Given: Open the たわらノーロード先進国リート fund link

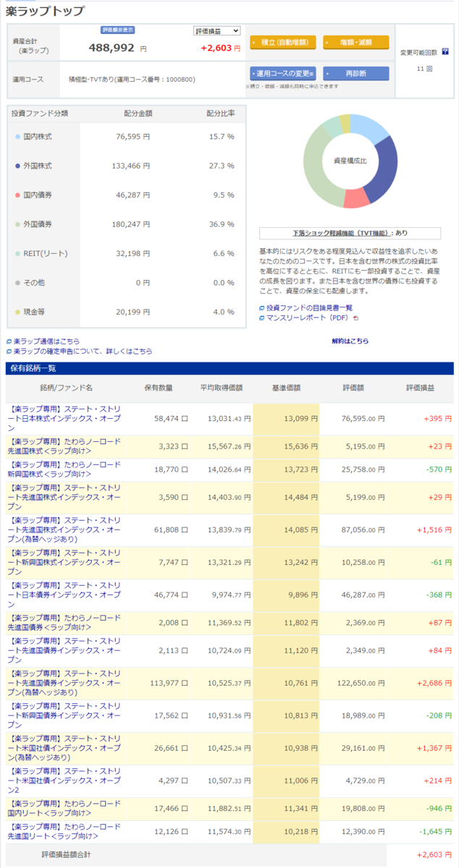Looking at the screenshot, I should pyautogui.click(x=65, y=830).
